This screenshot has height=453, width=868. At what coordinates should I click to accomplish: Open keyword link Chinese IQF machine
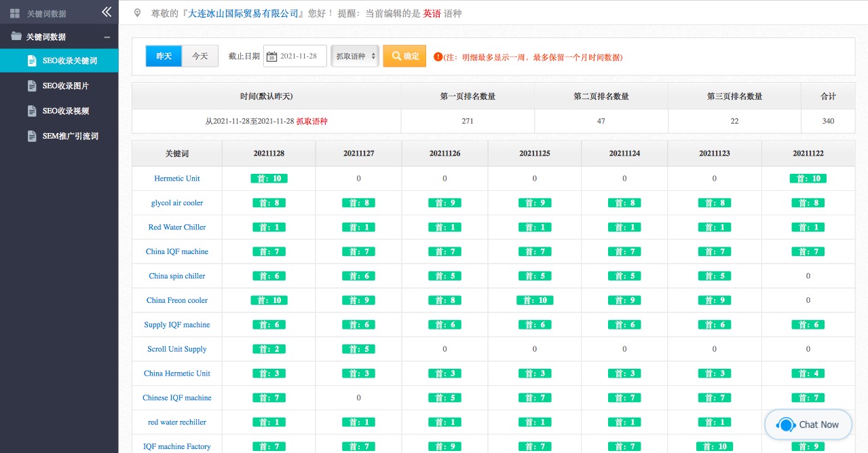(177, 399)
